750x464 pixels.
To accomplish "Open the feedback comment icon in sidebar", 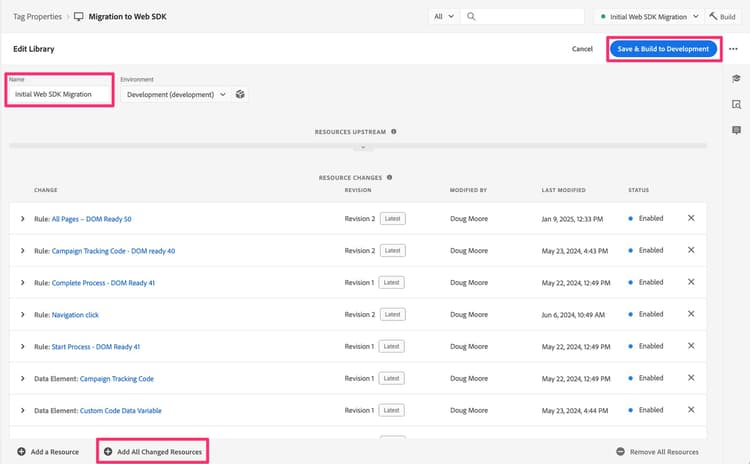I will tap(736, 130).
